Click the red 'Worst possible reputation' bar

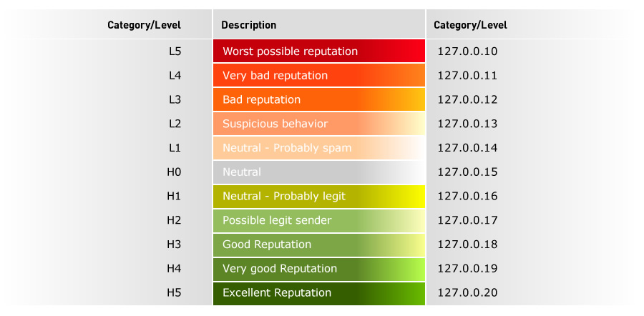coord(318,51)
